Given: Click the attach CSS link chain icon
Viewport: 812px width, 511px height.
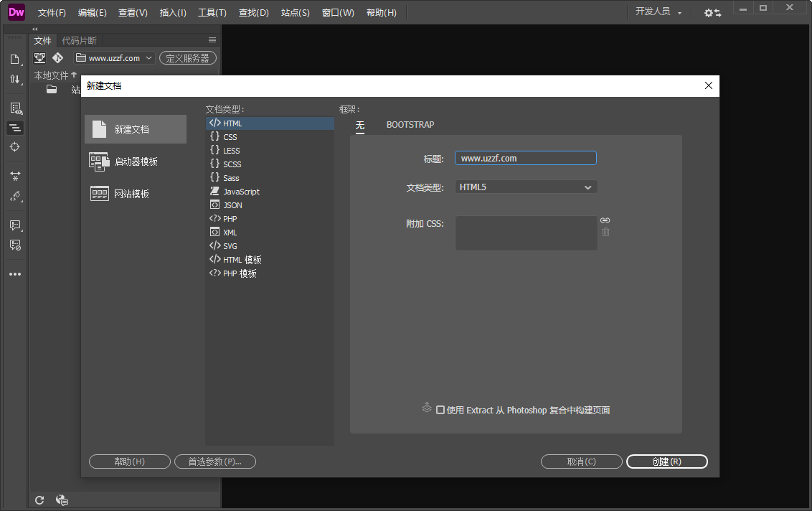Looking at the screenshot, I should [x=605, y=220].
